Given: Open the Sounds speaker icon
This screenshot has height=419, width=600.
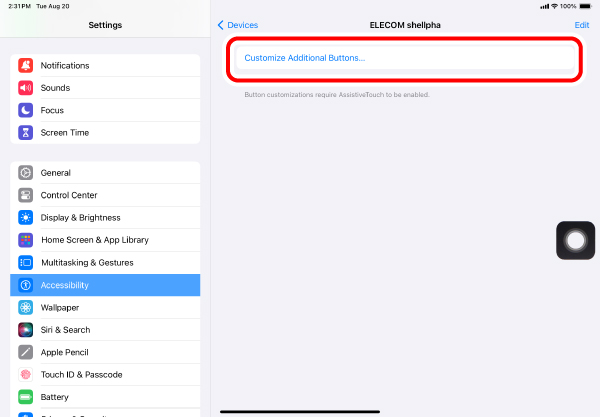Looking at the screenshot, I should pos(26,88).
